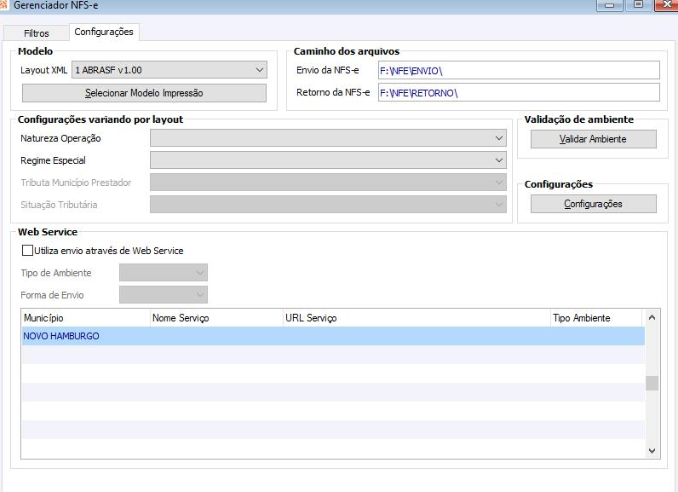Viewport: 678px width, 492px height.
Task: Open Tributa Município Prestador dropdown
Action: pyautogui.click(x=328, y=182)
